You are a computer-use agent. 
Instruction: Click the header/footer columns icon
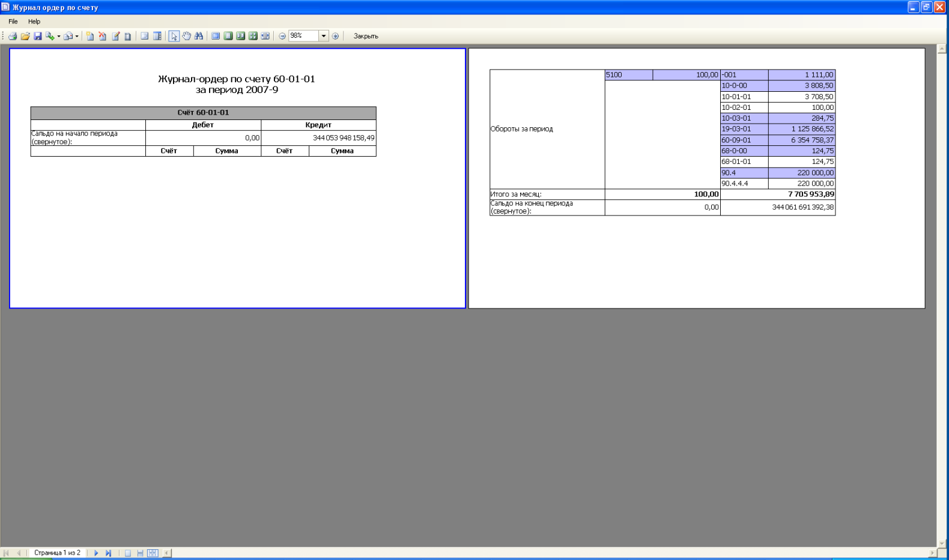coord(157,36)
